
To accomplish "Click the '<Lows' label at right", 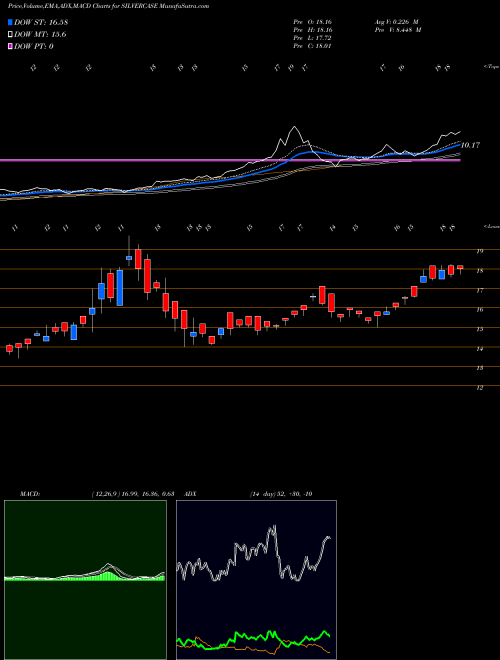I will point(491,226).
